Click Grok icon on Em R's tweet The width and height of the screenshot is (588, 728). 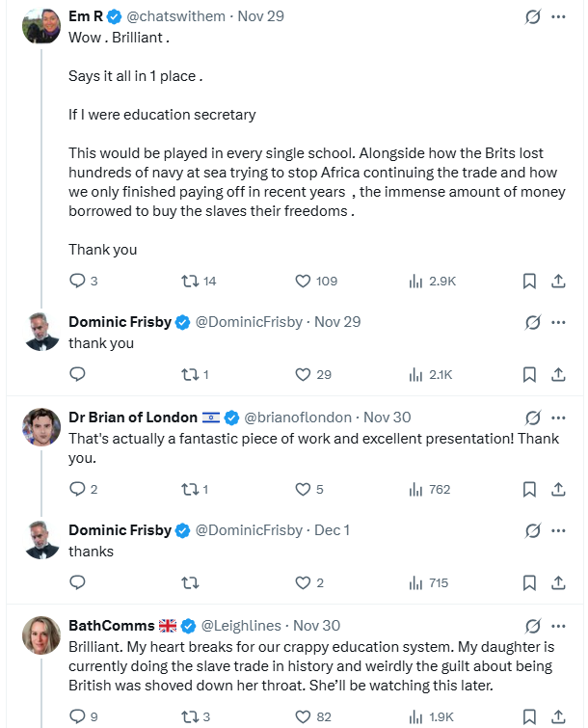(532, 17)
